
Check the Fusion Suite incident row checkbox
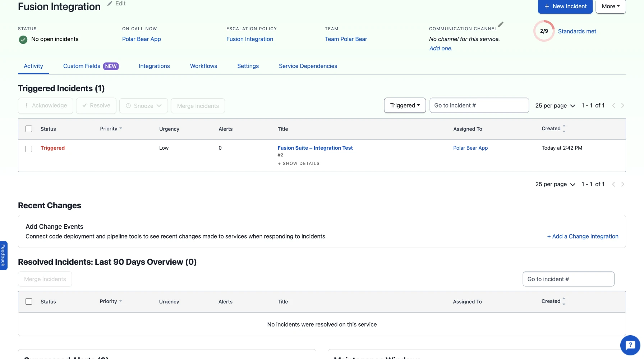pyautogui.click(x=29, y=149)
